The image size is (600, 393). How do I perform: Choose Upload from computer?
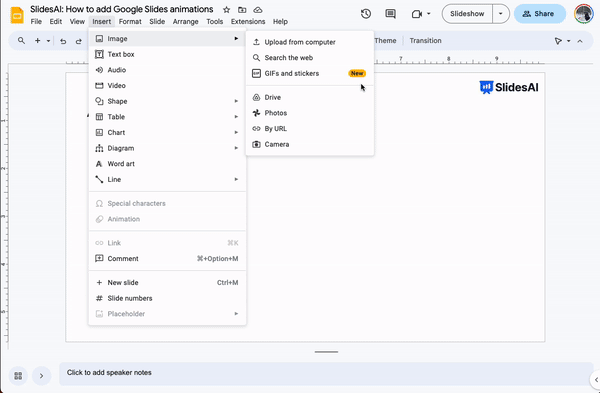310,42
